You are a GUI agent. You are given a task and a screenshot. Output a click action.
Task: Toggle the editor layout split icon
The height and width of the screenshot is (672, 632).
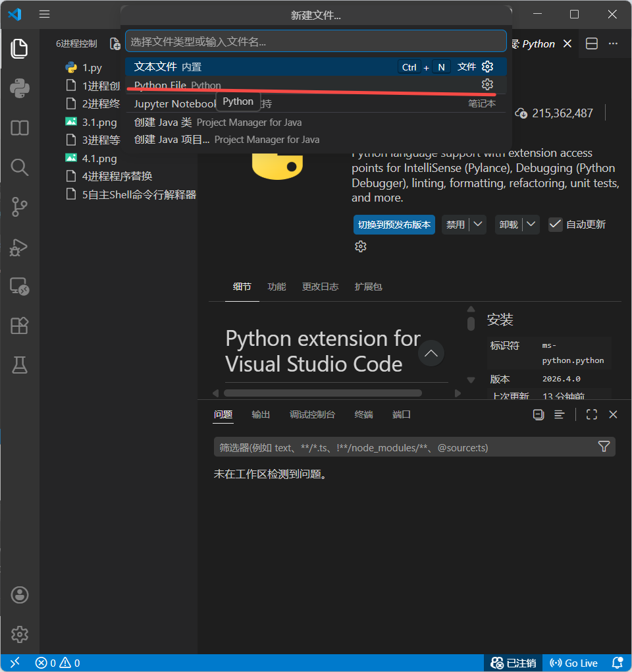(592, 43)
